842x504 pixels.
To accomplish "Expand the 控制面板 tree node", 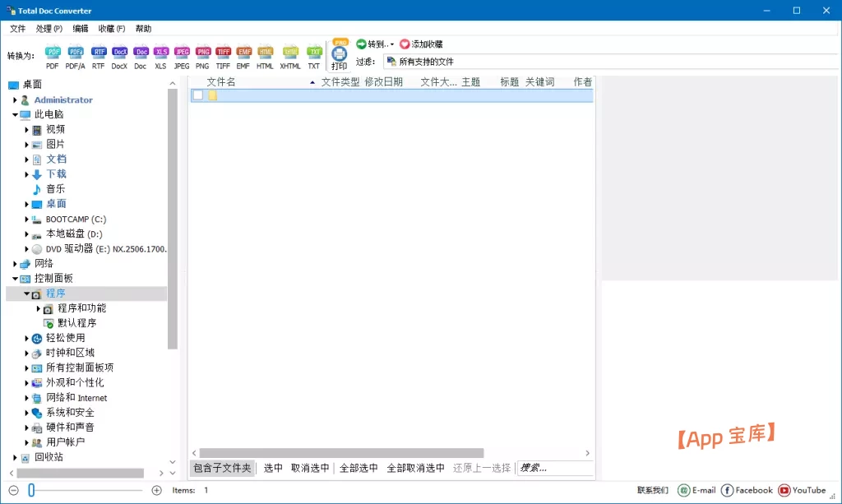I will 16,278.
